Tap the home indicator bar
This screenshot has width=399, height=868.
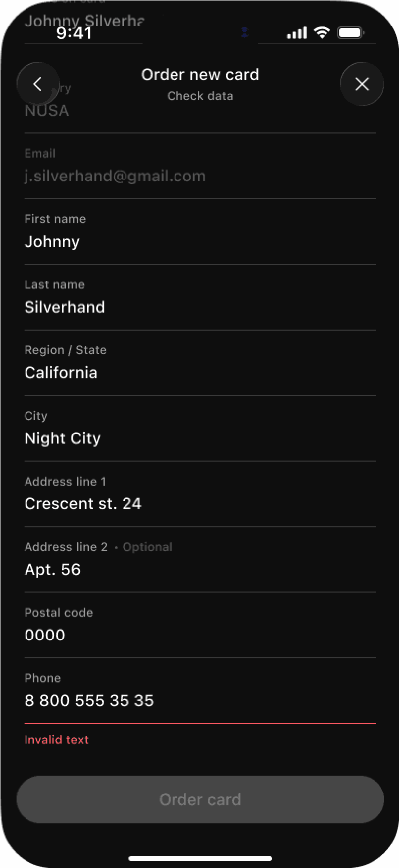200,858
